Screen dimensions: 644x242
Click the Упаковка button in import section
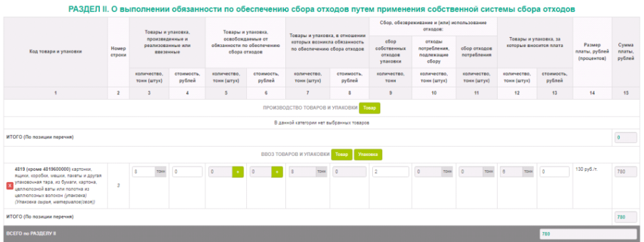[x=368, y=155]
